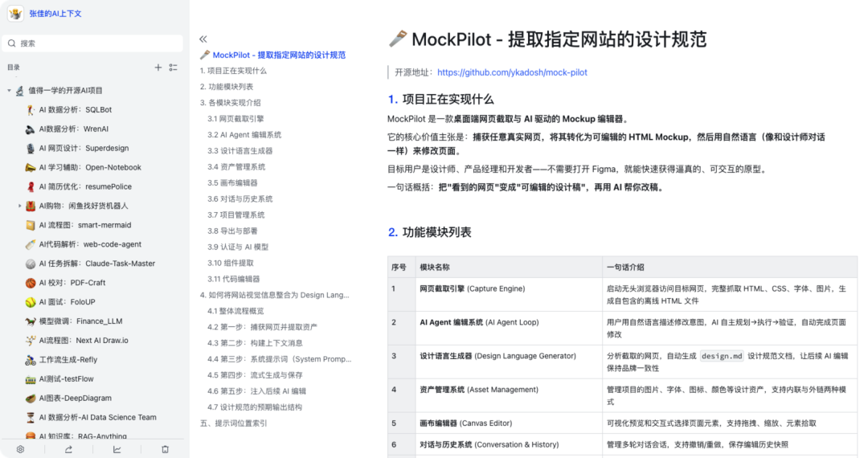Open the statistics chart icon in footer

tap(117, 449)
